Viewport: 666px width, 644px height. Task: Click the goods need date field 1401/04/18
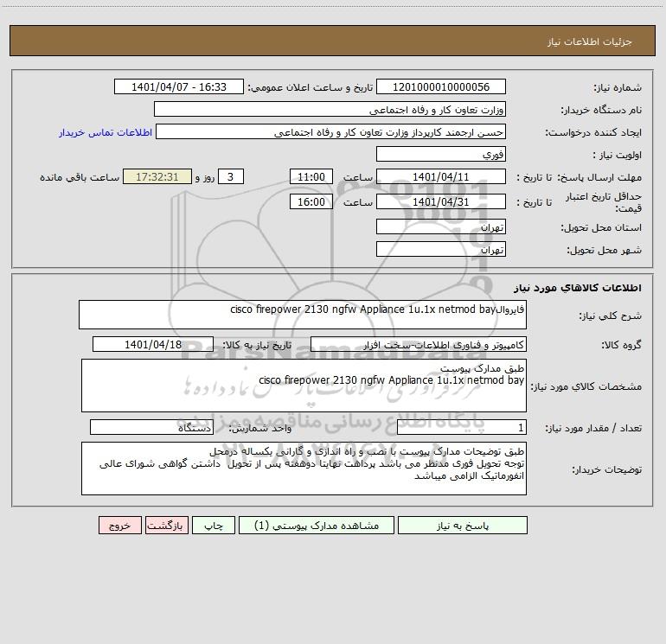coord(153,344)
